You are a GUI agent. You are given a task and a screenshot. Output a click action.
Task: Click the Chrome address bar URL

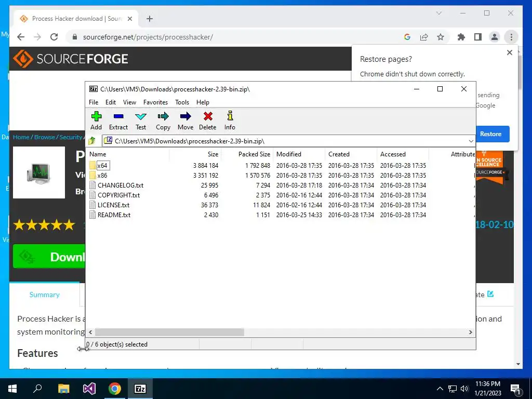(x=148, y=37)
